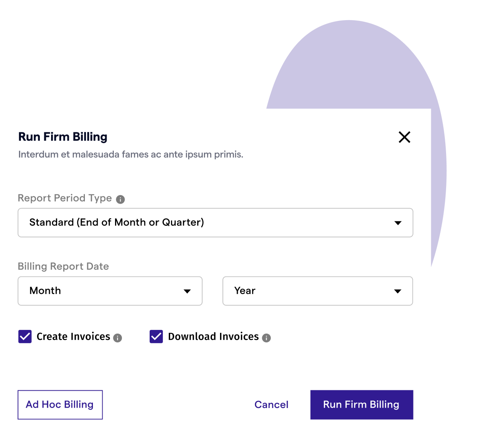Viewport: 504px width, 437px height.
Task: Uncheck the Create Invoices checkbox
Action: pyautogui.click(x=25, y=336)
